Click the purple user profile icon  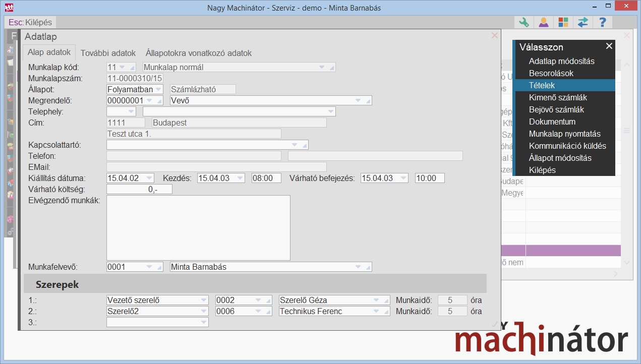click(x=544, y=22)
